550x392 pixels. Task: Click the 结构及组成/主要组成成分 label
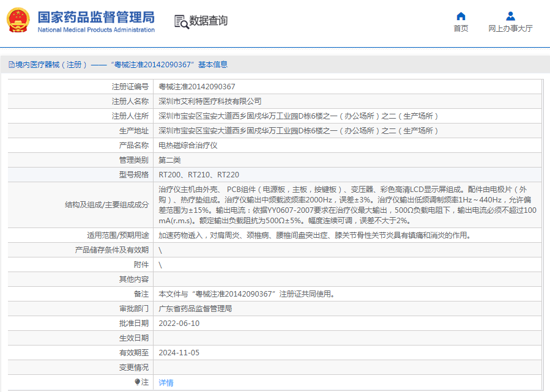coord(107,205)
